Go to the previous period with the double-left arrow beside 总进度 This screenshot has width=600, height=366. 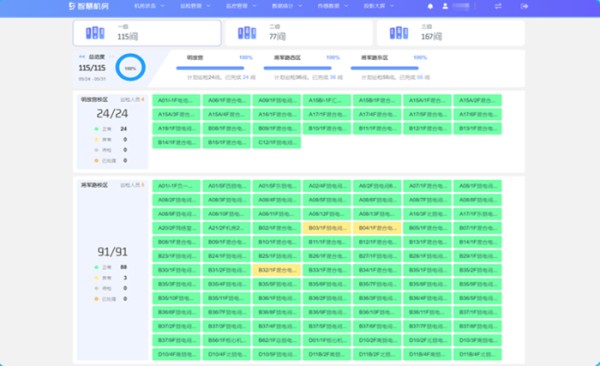tap(82, 57)
